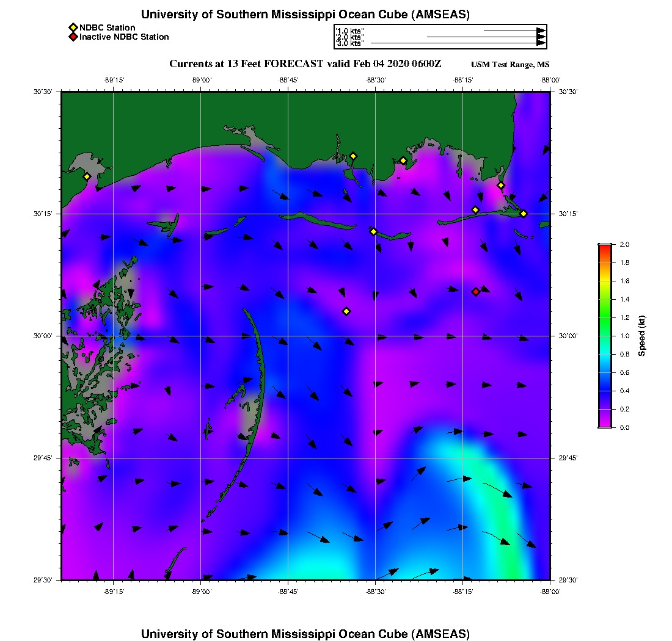Click the yellow station marker nearest 30°00' latitude
This screenshot has height=641, width=672.
point(346,311)
